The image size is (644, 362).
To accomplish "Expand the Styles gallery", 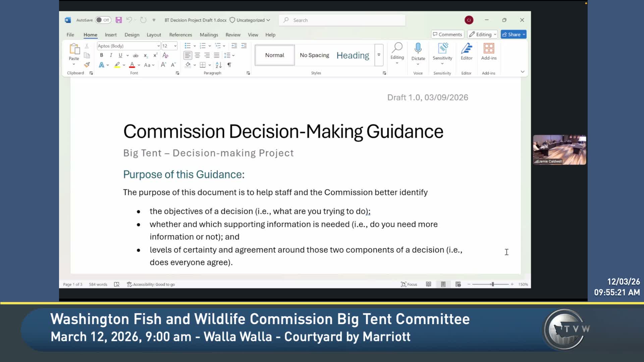I will 379,55.
